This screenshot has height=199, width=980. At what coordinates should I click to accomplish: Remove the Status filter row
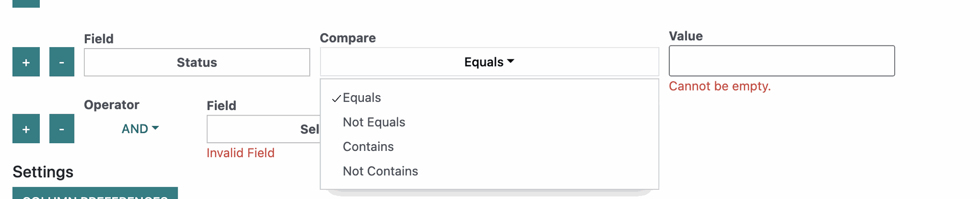pos(62,62)
